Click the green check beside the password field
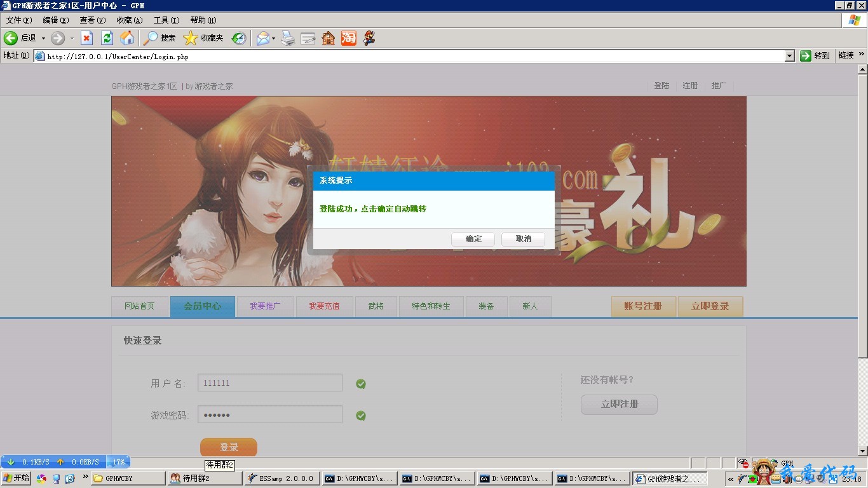 pyautogui.click(x=361, y=416)
